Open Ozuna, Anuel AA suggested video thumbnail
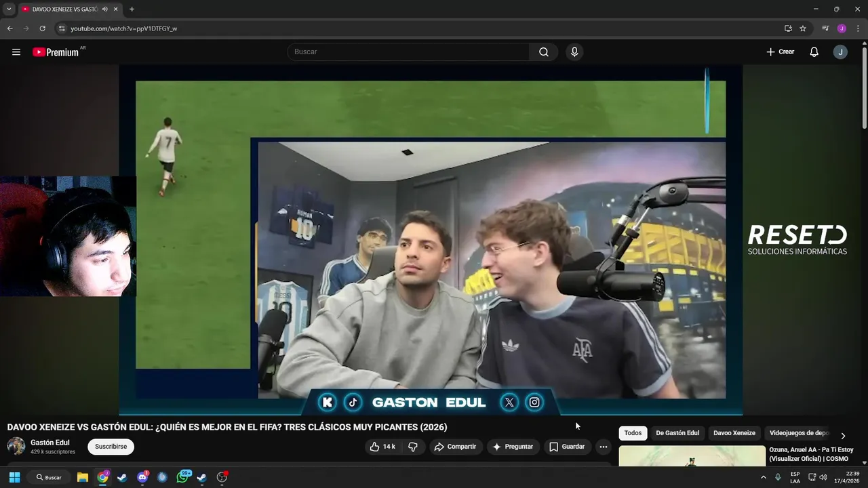Screen dimensions: 868x488 click(692, 455)
